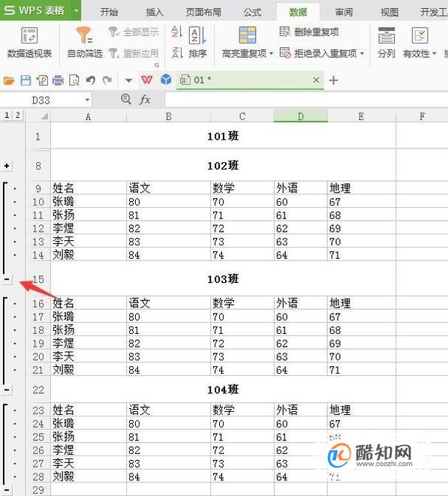Open the Name Box dropdown arrow
Viewport: 448px width, 496px height.
[87, 101]
